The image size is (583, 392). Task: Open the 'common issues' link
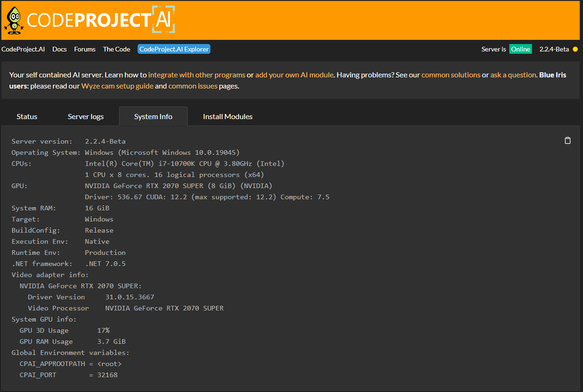coord(193,86)
